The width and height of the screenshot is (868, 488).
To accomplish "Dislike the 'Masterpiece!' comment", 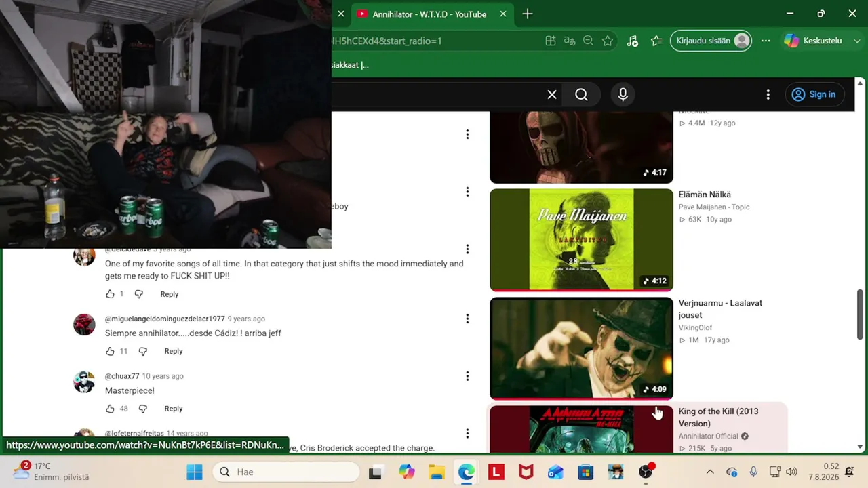I will point(142,409).
